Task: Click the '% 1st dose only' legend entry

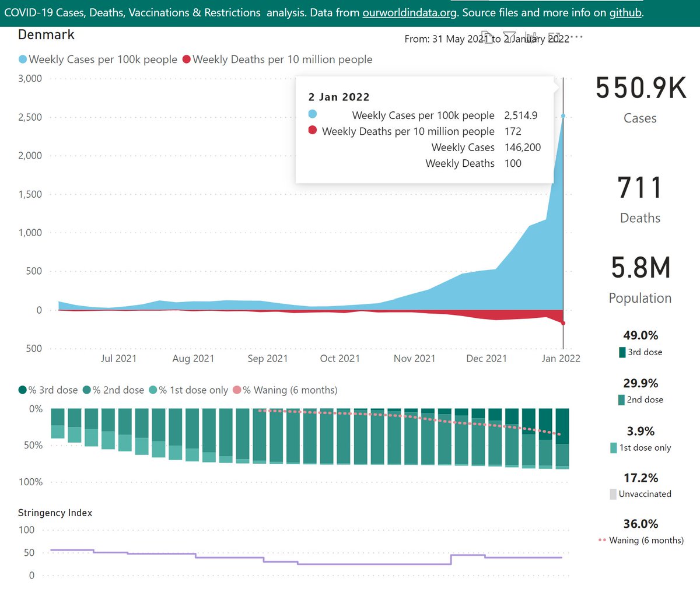Action: (x=188, y=390)
